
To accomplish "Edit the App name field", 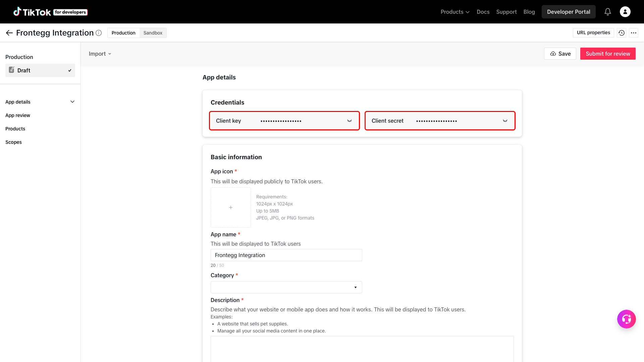I will (x=286, y=255).
